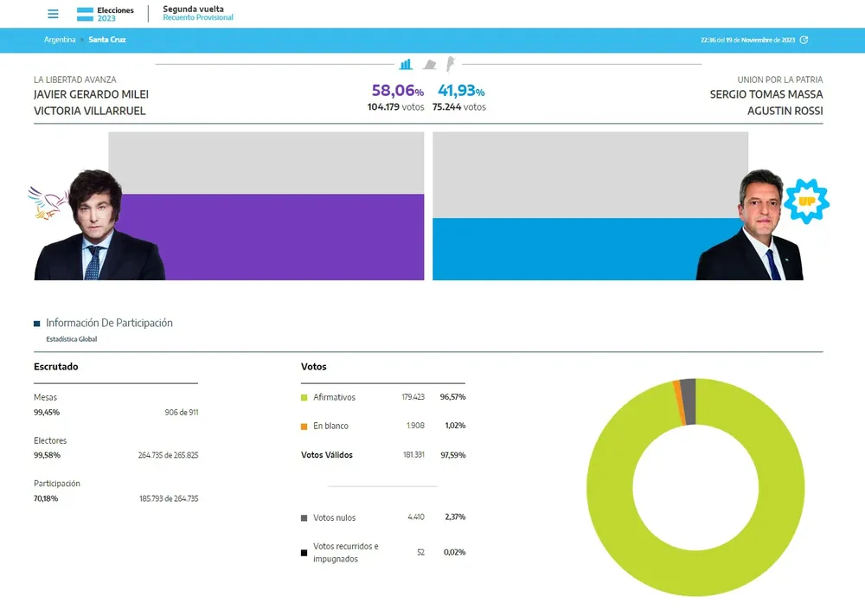Select the bar chart results view icon
The image size is (865, 616).
pos(406,64)
